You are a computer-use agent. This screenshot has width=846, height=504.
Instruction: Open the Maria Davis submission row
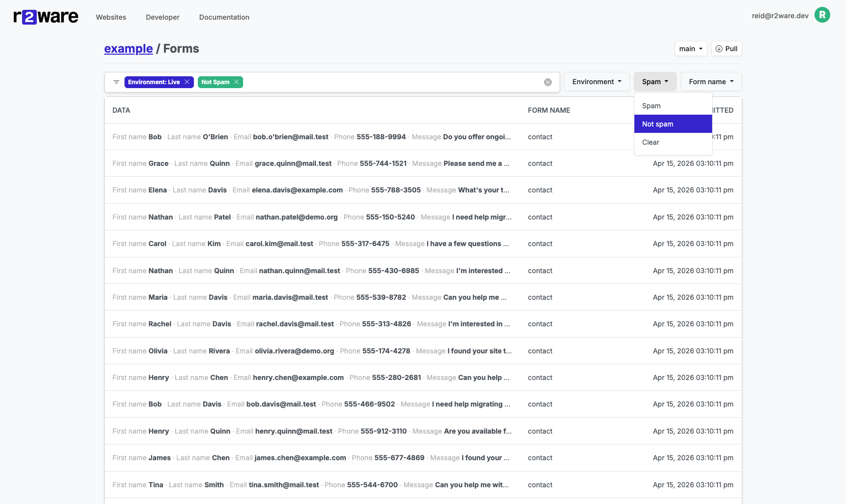[x=423, y=297]
